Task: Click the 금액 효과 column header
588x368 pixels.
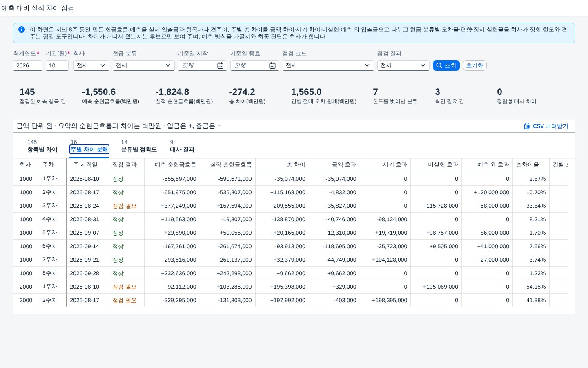Action: [x=334, y=165]
